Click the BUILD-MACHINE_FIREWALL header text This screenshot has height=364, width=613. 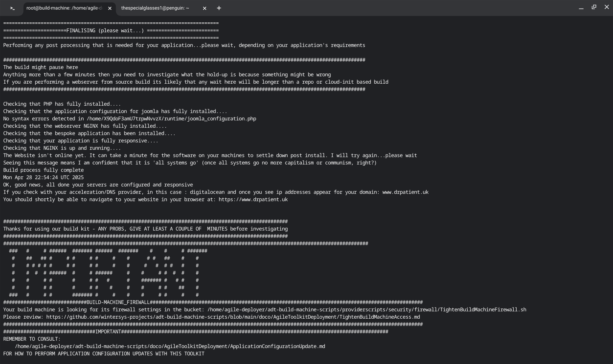(x=118, y=302)
